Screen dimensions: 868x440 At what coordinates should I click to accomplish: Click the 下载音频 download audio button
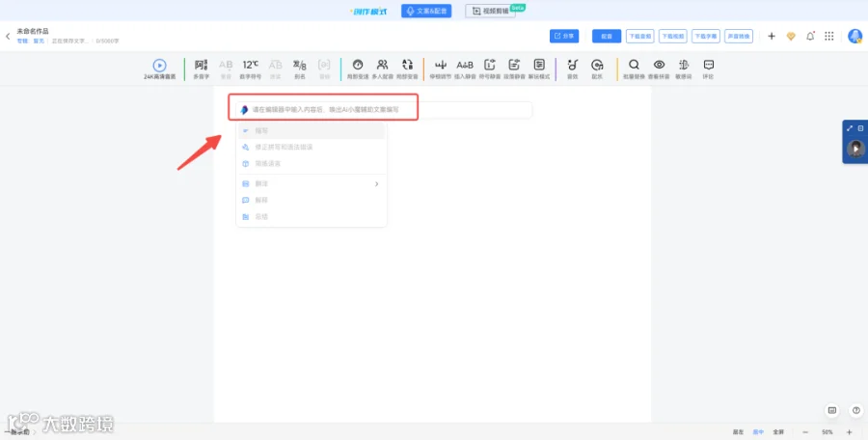tap(640, 36)
